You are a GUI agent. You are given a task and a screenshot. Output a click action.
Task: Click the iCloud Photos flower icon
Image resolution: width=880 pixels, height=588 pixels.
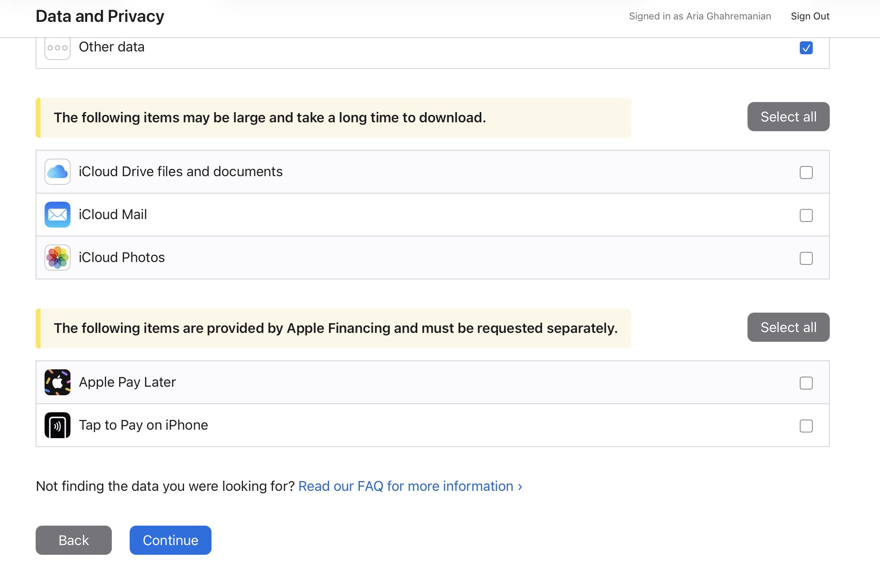click(x=57, y=258)
